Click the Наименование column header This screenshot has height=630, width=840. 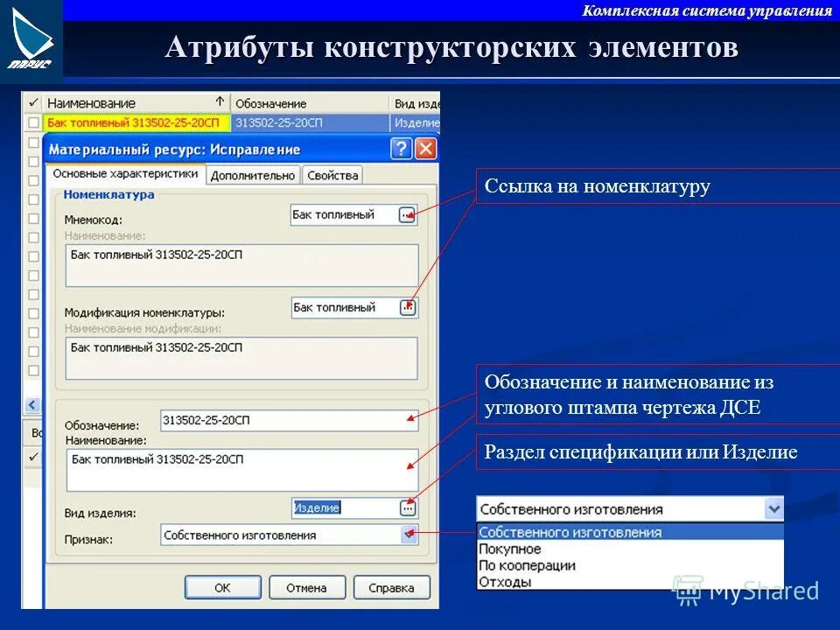pos(136,102)
